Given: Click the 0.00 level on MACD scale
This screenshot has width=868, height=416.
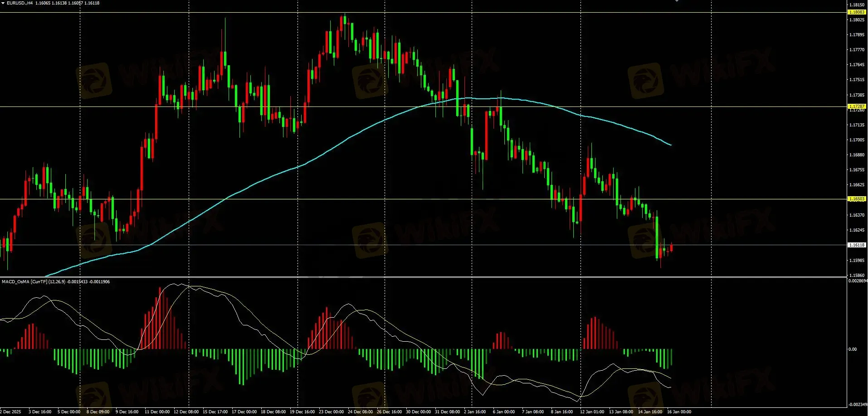Looking at the screenshot, I should pyautogui.click(x=853, y=349).
